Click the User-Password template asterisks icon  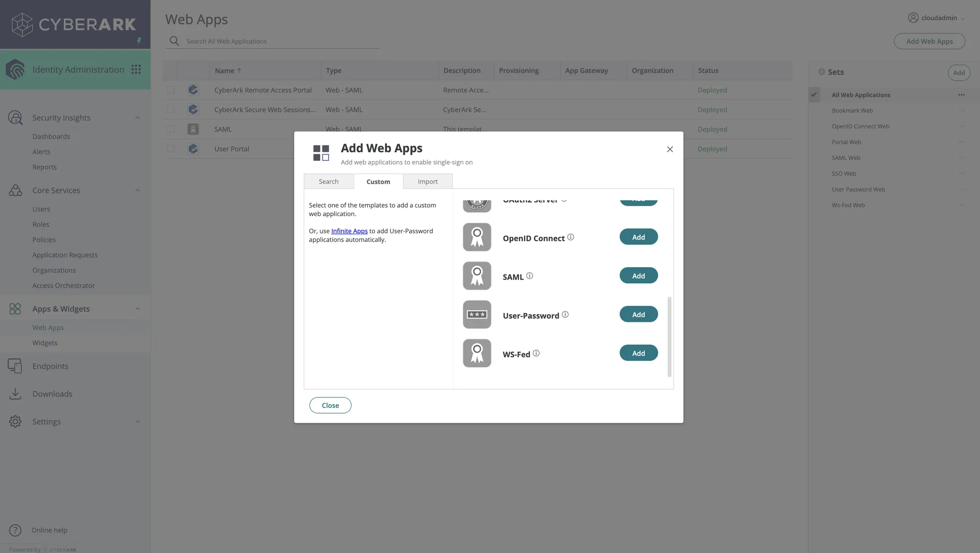coord(477,315)
